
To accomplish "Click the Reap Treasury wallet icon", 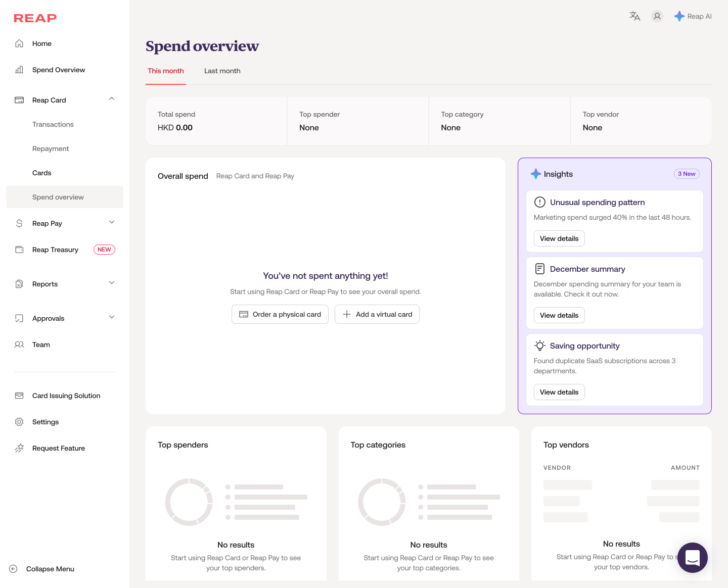I will [19, 250].
